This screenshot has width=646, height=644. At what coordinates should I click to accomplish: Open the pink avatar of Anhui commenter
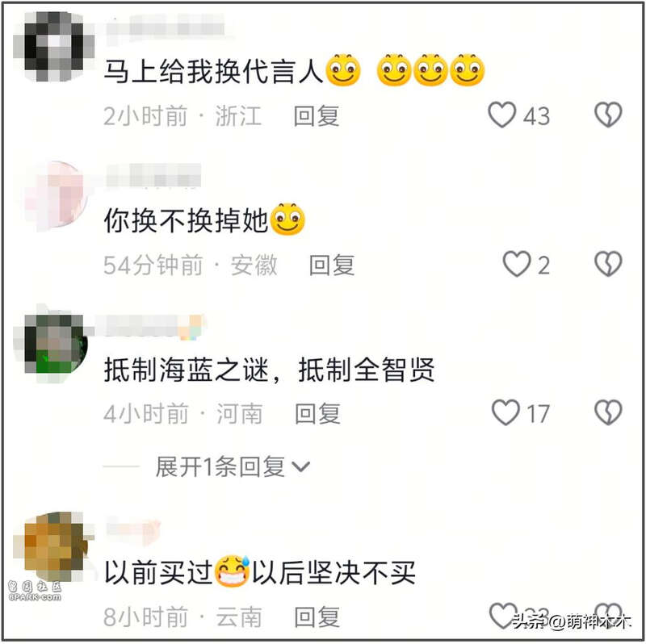coord(55,196)
